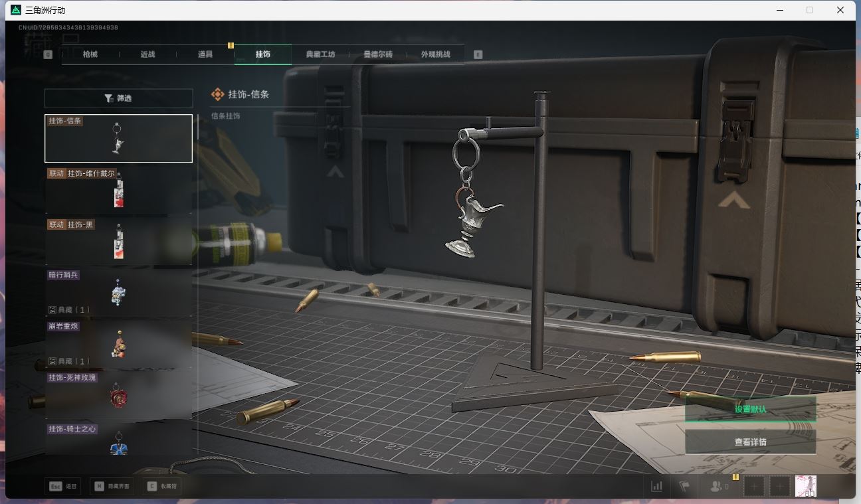Click the first empty squad slot plus
The height and width of the screenshot is (504, 861).
[x=754, y=486]
